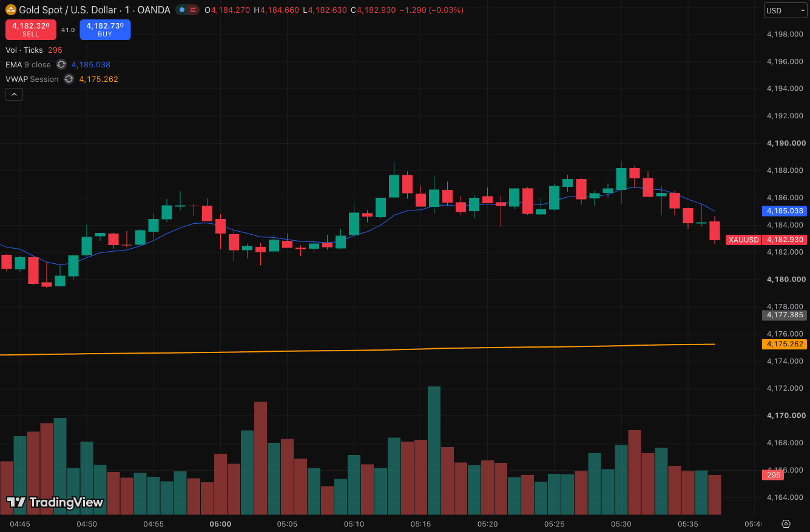The width and height of the screenshot is (810, 532).
Task: Click the 4,190.000 price-axis tick
Action: coord(785,143)
